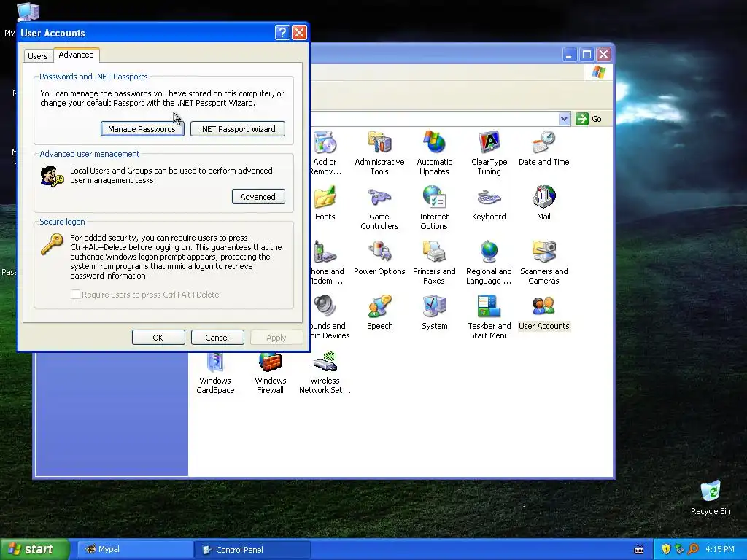The image size is (747, 560).
Task: Open the Start menu
Action: click(x=34, y=549)
